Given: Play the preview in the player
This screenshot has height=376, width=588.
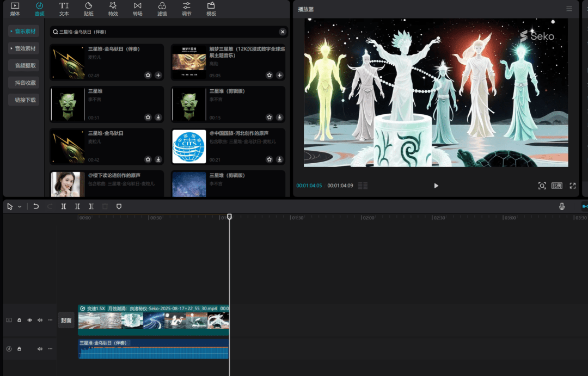Looking at the screenshot, I should [436, 186].
